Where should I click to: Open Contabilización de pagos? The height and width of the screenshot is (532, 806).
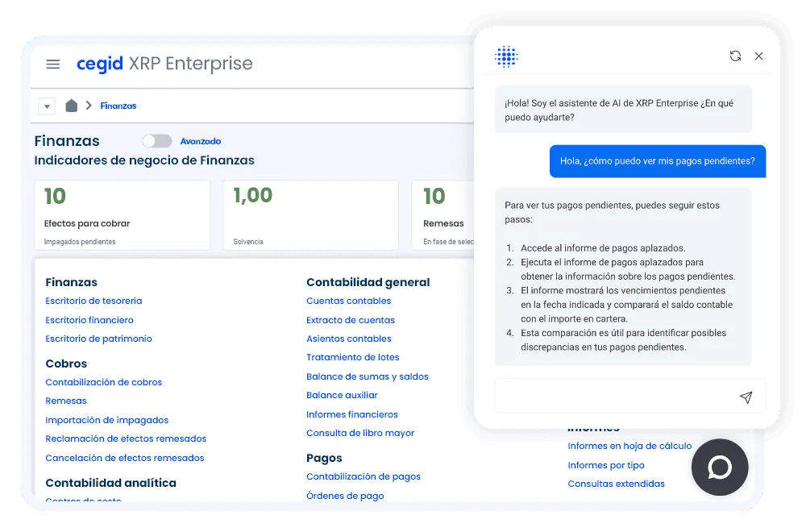pos(364,476)
